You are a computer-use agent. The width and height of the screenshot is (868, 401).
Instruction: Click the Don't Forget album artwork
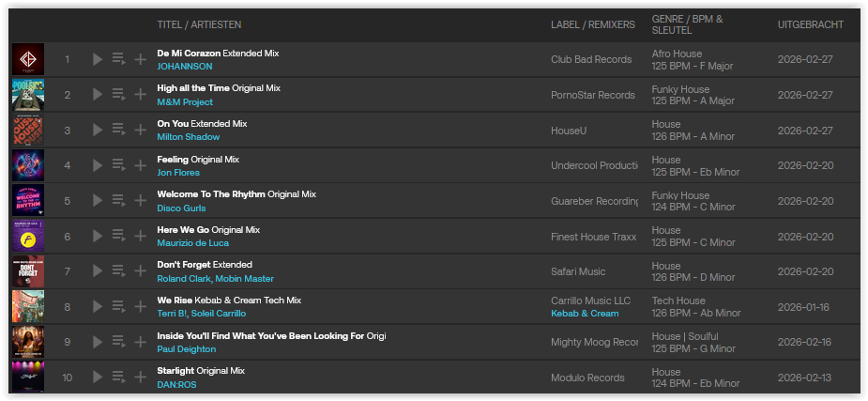28,272
